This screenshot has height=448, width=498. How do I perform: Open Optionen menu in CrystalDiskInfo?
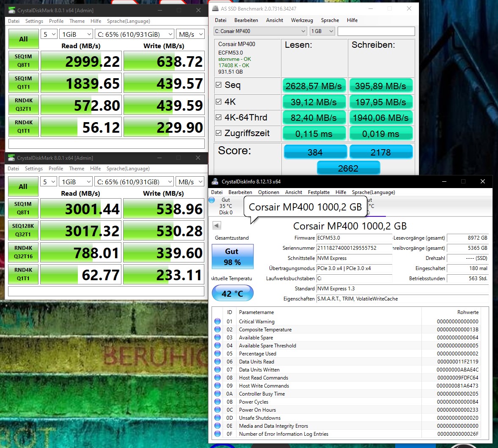(269, 192)
